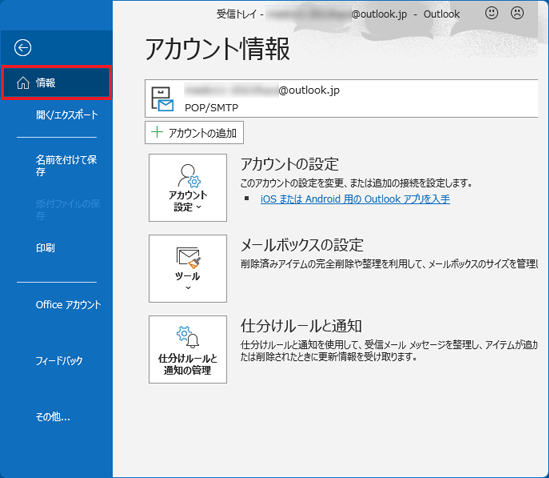Click the アカウント情報 page heading

217,49
